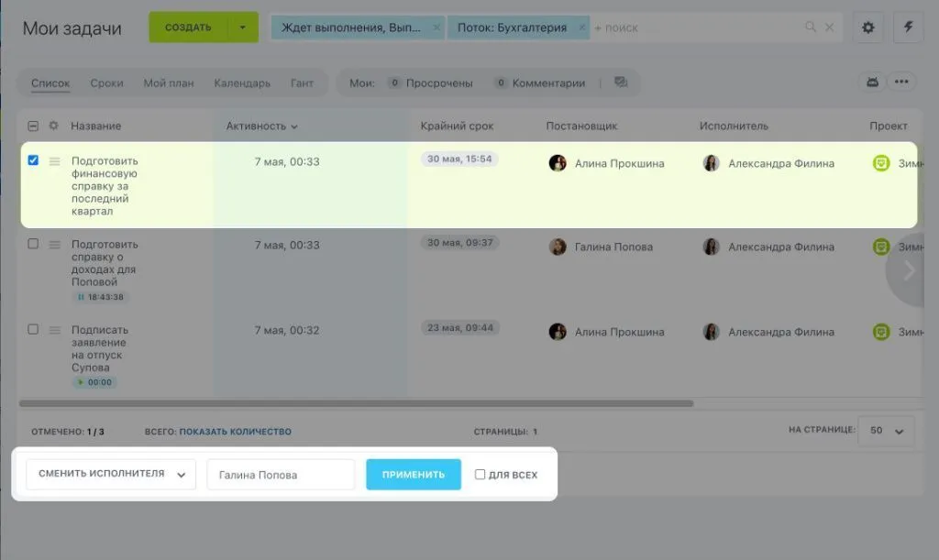Image resolution: width=939 pixels, height=560 pixels.
Task: Uncheck the Подготовить финансовую справку task
Action: click(33, 160)
